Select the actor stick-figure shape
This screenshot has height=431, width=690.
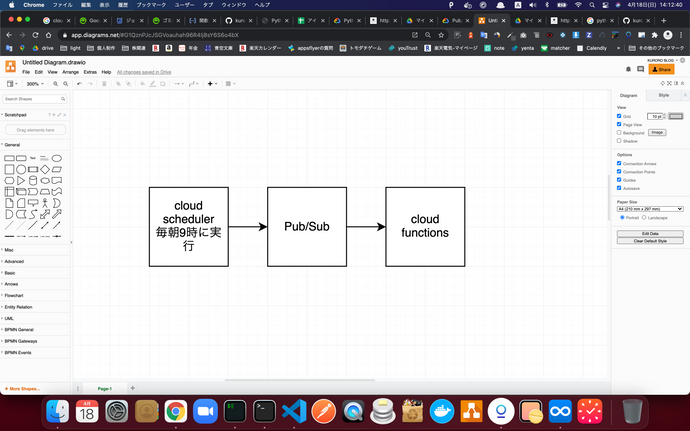[45, 203]
